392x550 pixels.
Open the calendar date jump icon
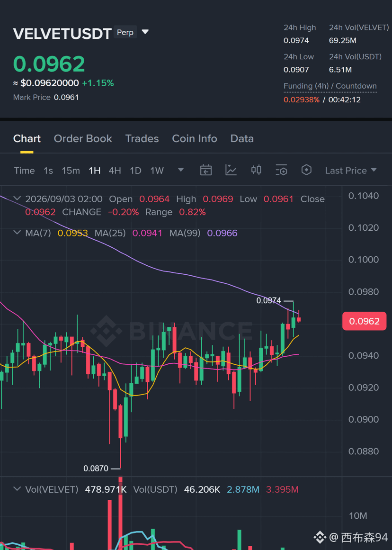click(206, 170)
